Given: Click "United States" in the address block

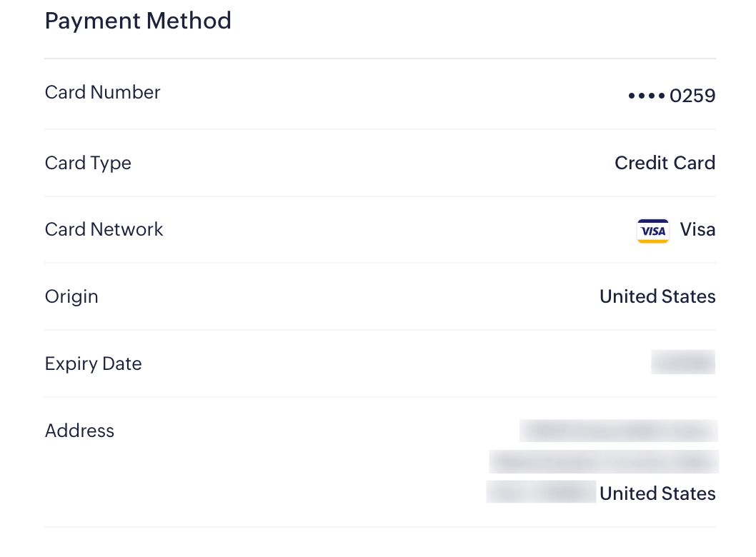Looking at the screenshot, I should (657, 493).
